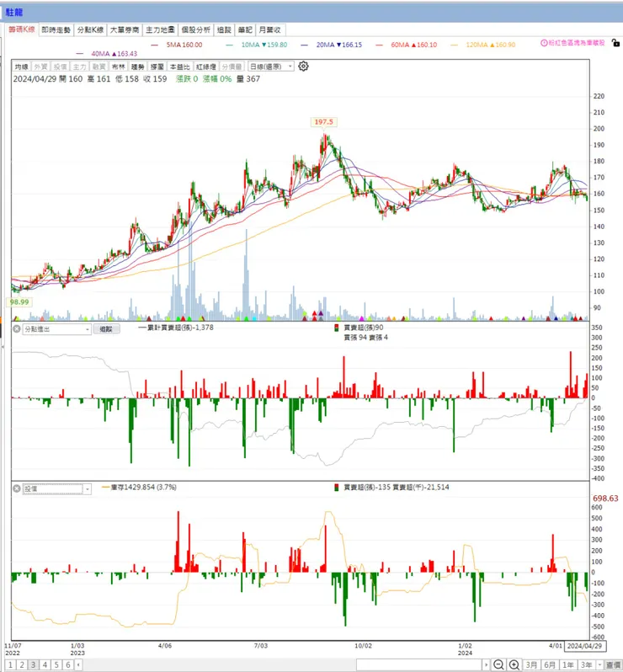623x672 pixels.
Task: Select the 1年 range button
Action: (568, 664)
